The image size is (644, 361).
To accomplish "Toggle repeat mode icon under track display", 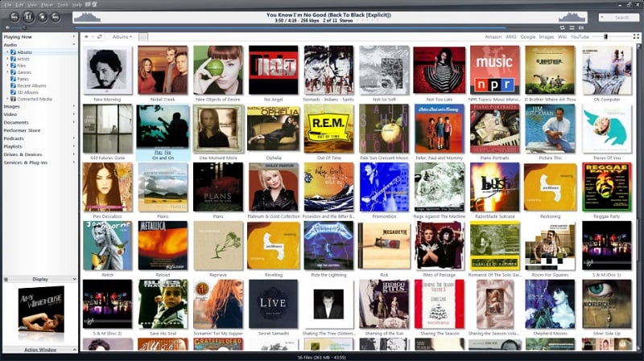I will pos(562,27).
